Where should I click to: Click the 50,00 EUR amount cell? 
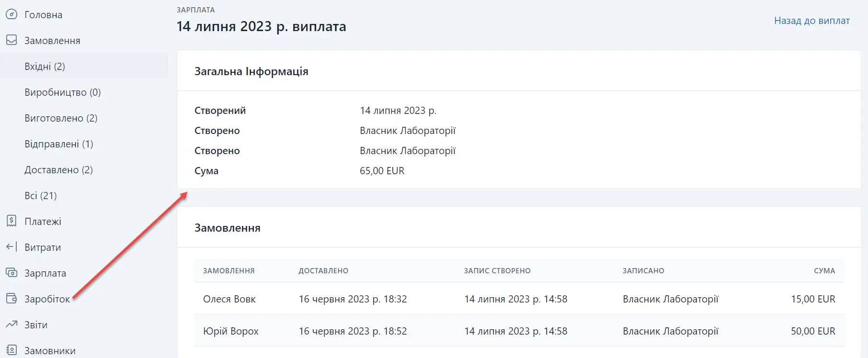[813, 331]
